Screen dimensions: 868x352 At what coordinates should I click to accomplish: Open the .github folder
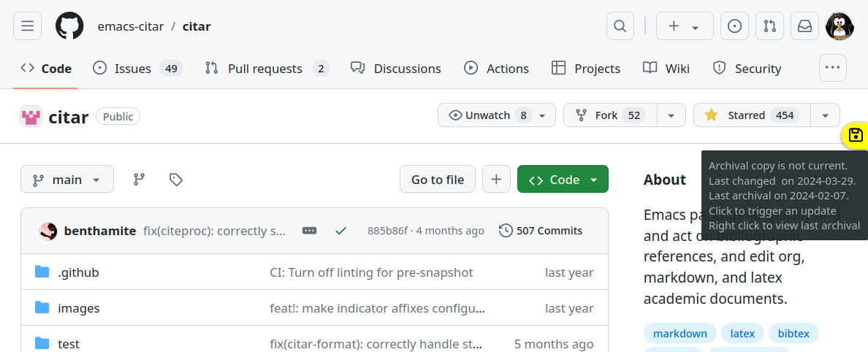[78, 272]
